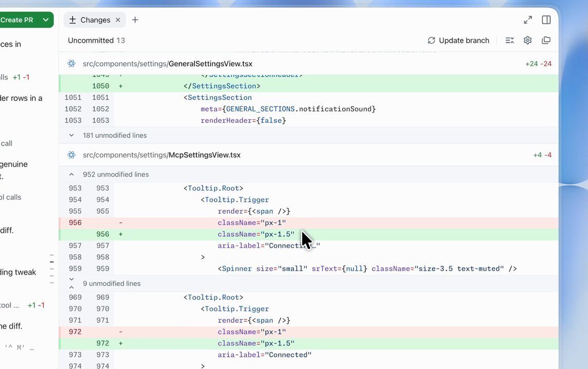Click the collapse all files icon
Viewport: 588px width, 369px height.
coord(509,40)
